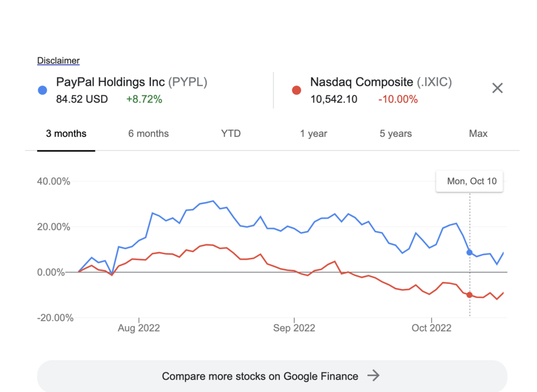This screenshot has width=537, height=392.
Task: Select the 6 months range tab
Action: [x=148, y=134]
